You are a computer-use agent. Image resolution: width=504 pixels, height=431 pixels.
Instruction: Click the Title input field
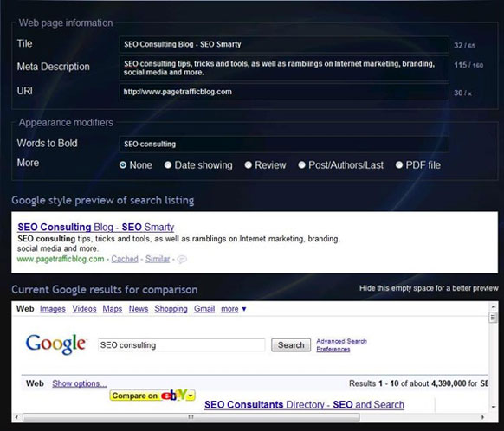(284, 44)
